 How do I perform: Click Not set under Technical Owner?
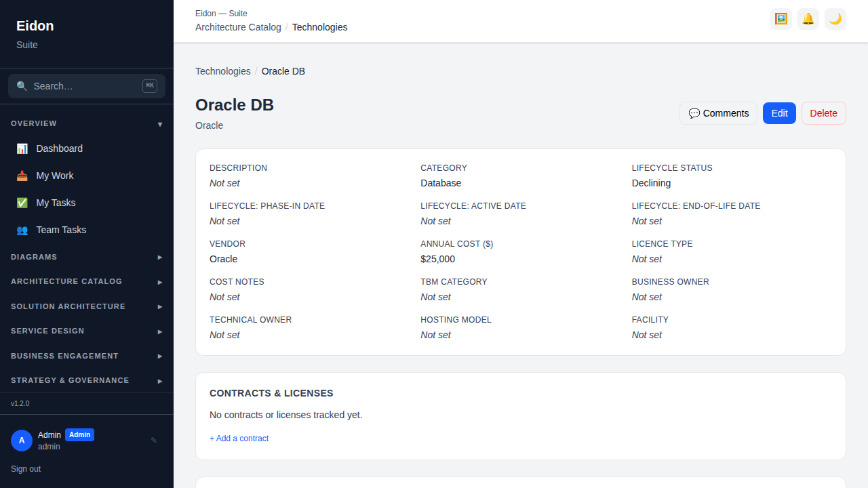[224, 335]
